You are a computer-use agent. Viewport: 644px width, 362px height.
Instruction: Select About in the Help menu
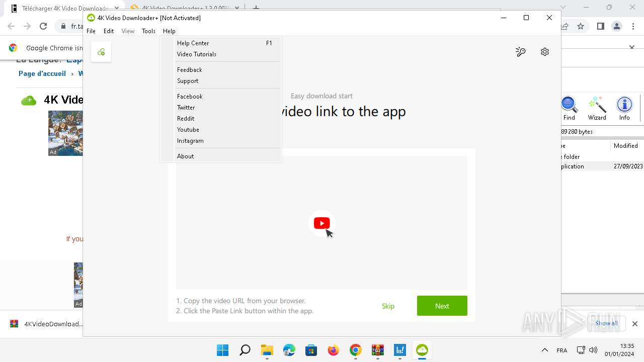coord(221,156)
